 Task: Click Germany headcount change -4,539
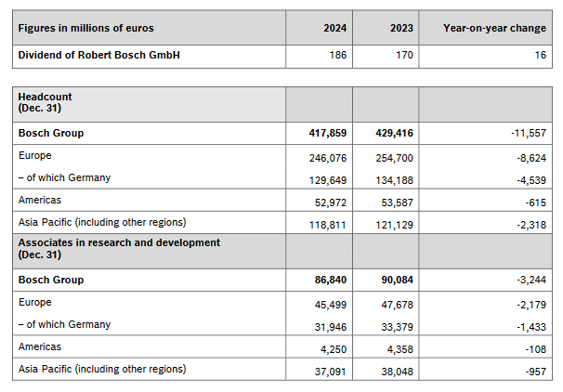pos(531,180)
